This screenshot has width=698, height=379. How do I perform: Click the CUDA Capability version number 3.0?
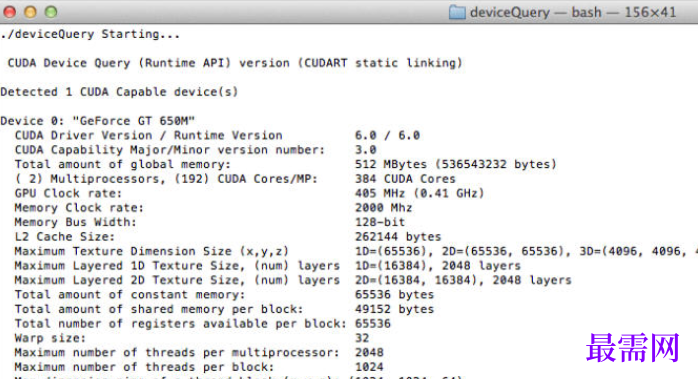tap(365, 150)
